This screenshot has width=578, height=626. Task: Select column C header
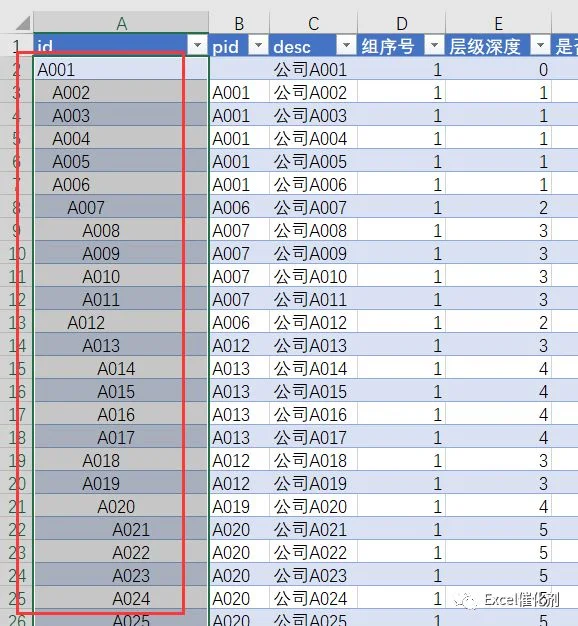coord(313,23)
